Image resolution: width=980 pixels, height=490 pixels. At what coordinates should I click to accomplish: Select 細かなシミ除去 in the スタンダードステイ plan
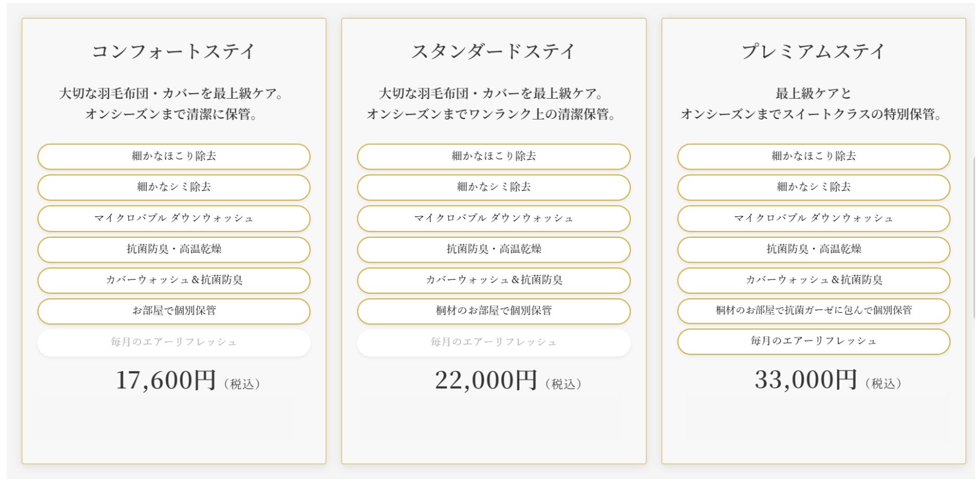tap(493, 187)
